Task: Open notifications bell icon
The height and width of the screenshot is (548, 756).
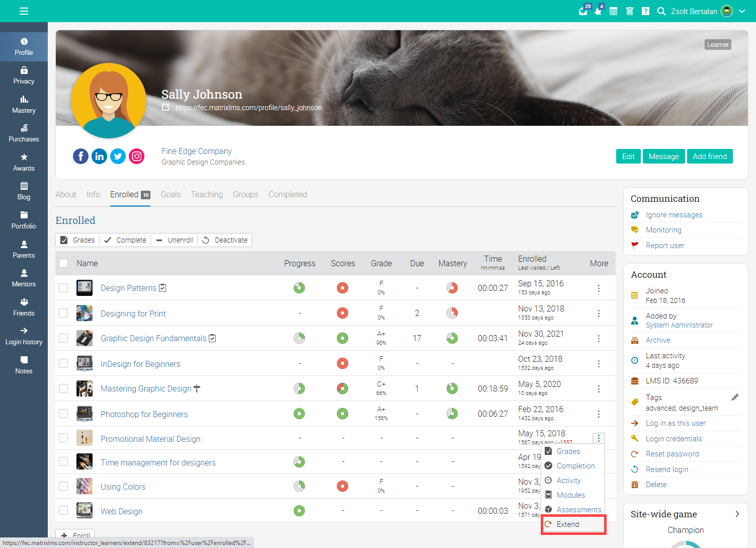Action: point(598,11)
